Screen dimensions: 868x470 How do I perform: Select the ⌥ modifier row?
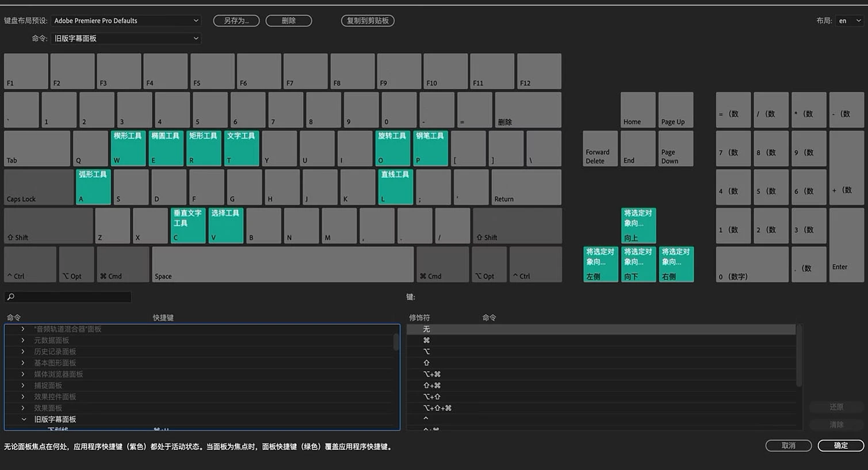point(601,351)
